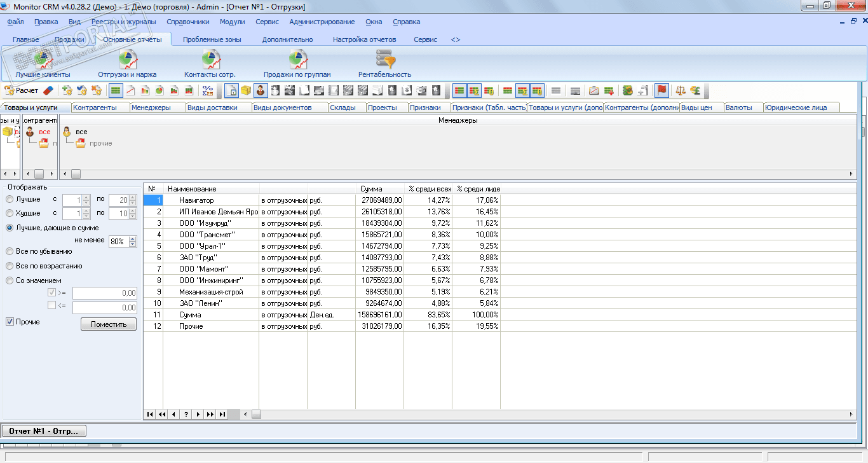Expand the ribbon tabs overflow arrows <>

pyautogui.click(x=456, y=39)
